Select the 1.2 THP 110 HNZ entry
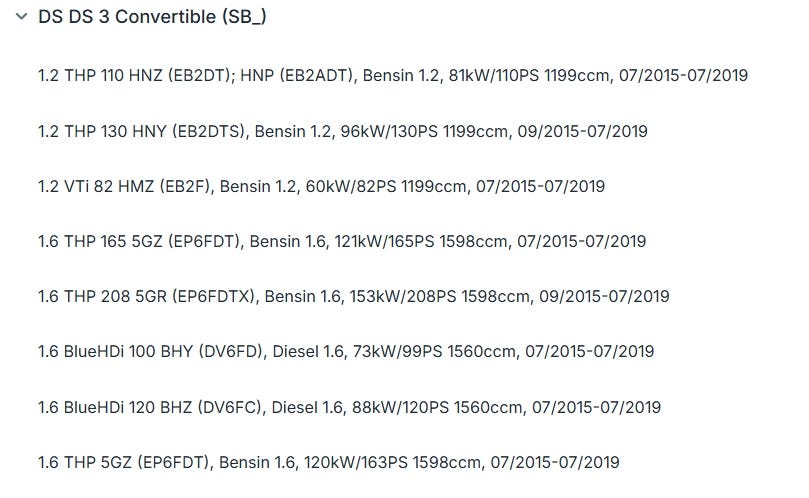The height and width of the screenshot is (498, 809). pyautogui.click(x=393, y=76)
